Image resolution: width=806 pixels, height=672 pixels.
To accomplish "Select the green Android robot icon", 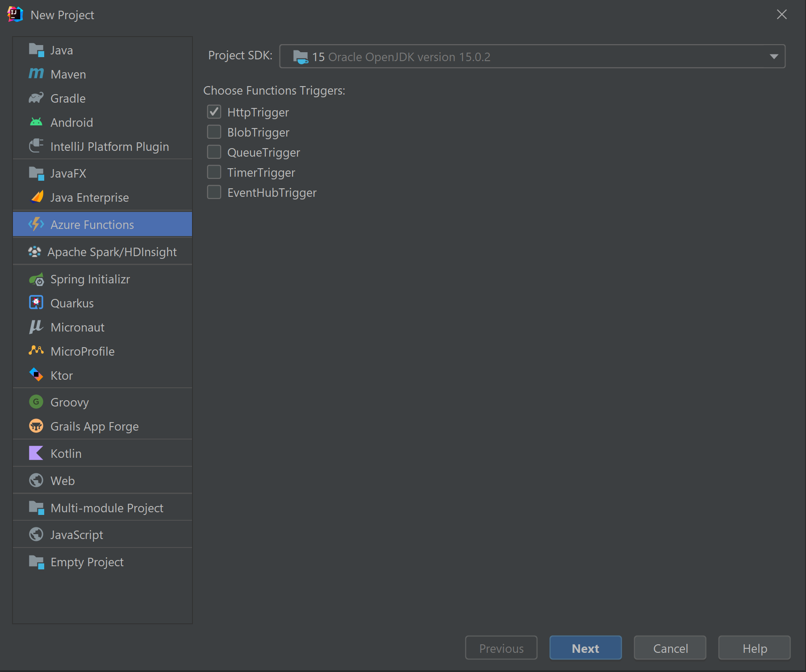I will point(36,122).
